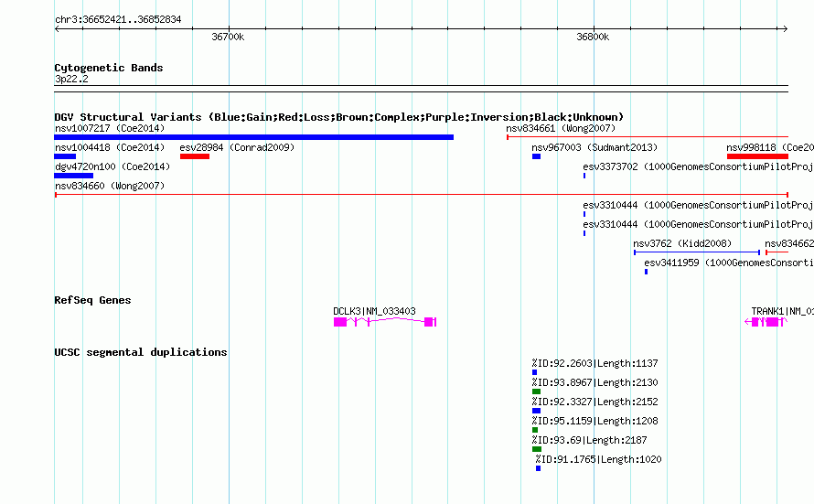Click green block under %ID:93.8967|Length:2130
Screen dimensions: 814x504
click(x=536, y=391)
